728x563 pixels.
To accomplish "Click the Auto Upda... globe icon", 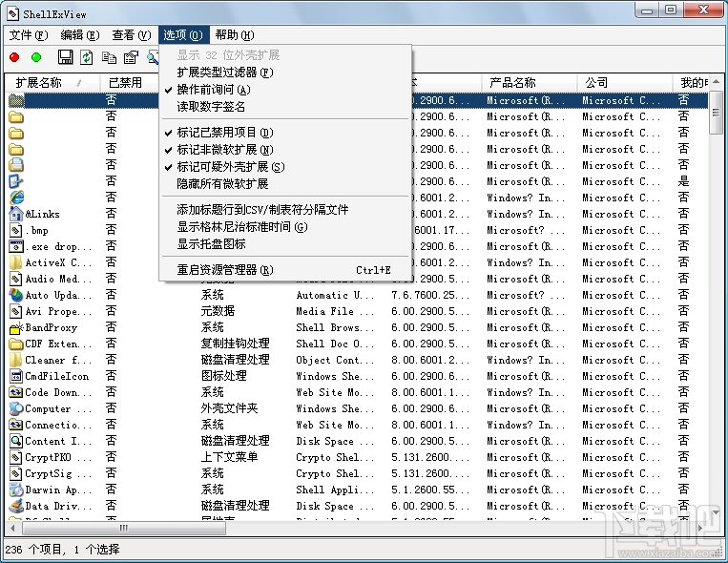I will tap(16, 295).
